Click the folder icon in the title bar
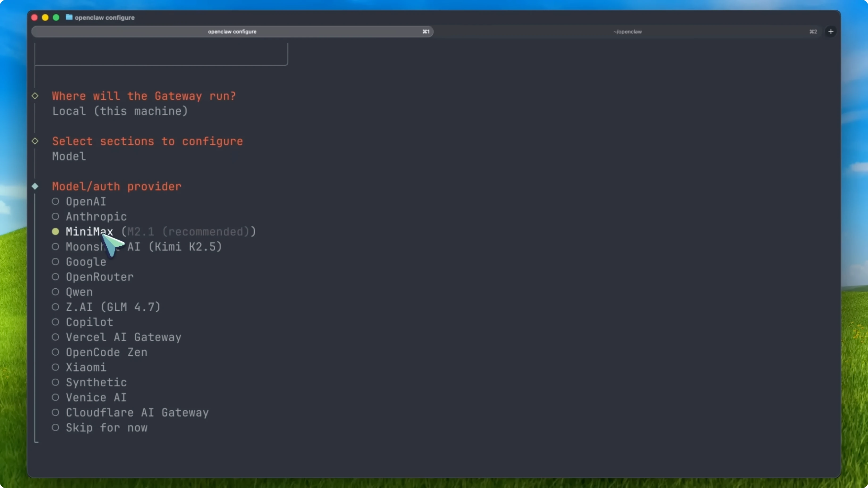868x488 pixels. (x=69, y=17)
